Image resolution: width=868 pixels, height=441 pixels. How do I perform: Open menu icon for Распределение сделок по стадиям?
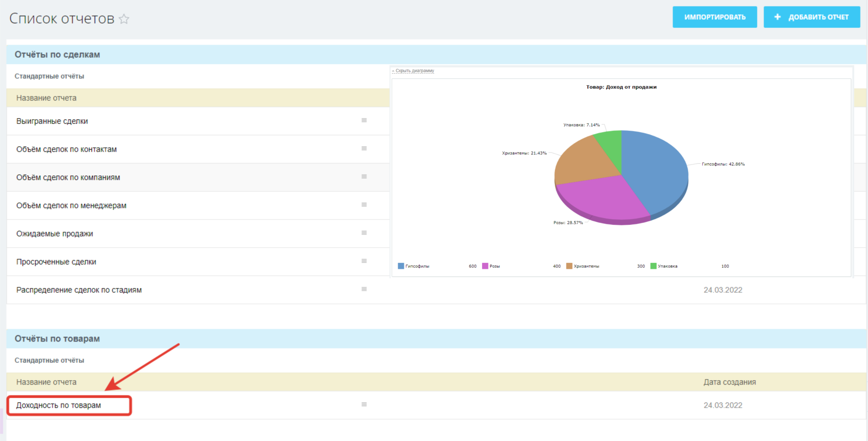364,289
